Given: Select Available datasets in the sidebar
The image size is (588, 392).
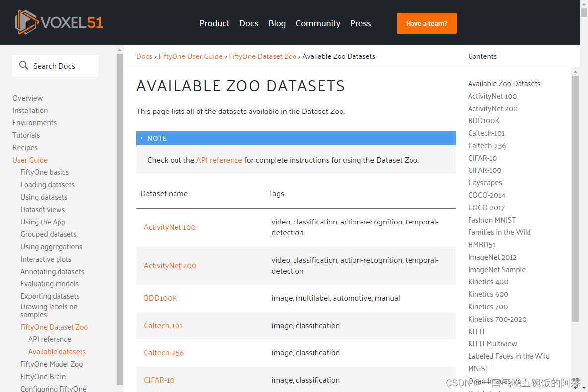Looking at the screenshot, I should coord(57,351).
